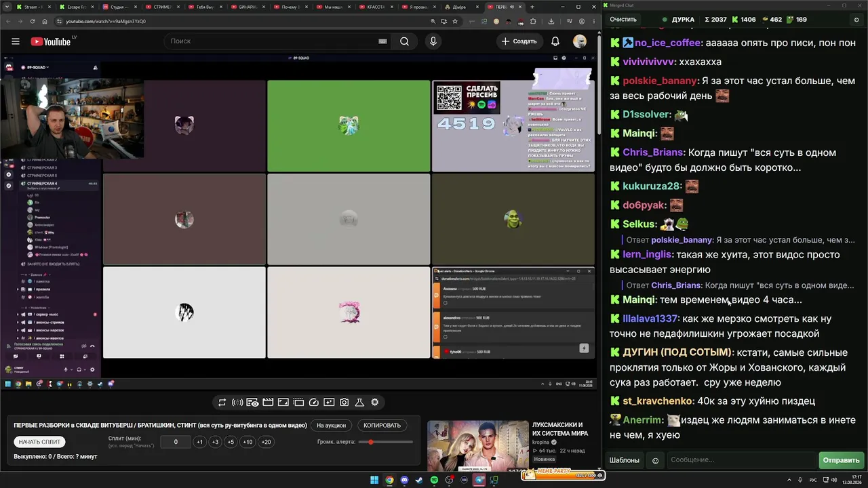Switch to the 'КРАСОТА' tab
This screenshot has height=488, width=868.
coord(375,7)
